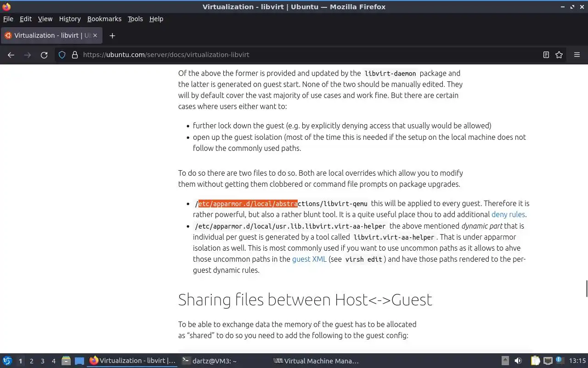588x368 pixels.
Task: Click the 13:15 clock in the tray
Action: [x=577, y=361]
